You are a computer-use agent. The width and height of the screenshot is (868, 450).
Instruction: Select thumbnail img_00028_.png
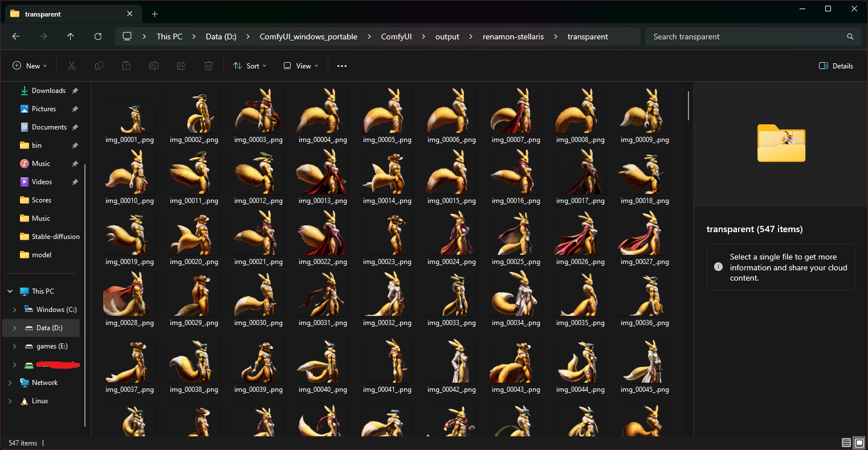(130, 294)
